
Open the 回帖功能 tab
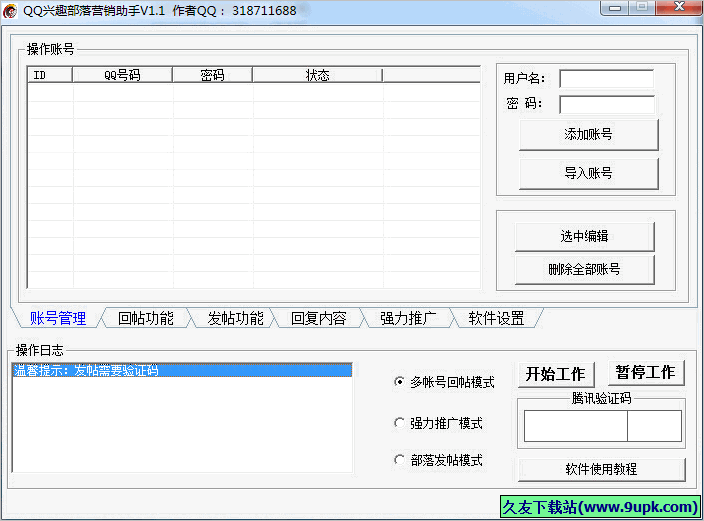(145, 318)
